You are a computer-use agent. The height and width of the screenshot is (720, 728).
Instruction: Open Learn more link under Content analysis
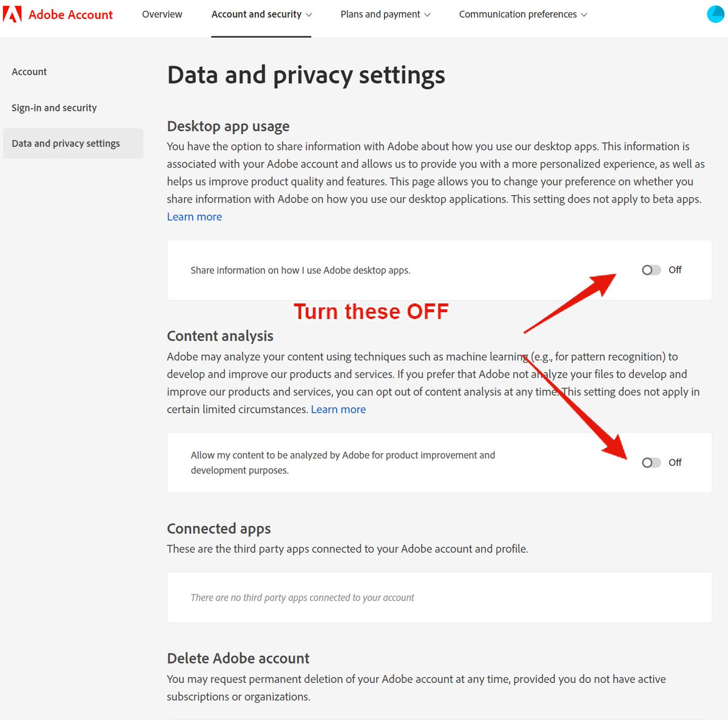[x=339, y=409]
